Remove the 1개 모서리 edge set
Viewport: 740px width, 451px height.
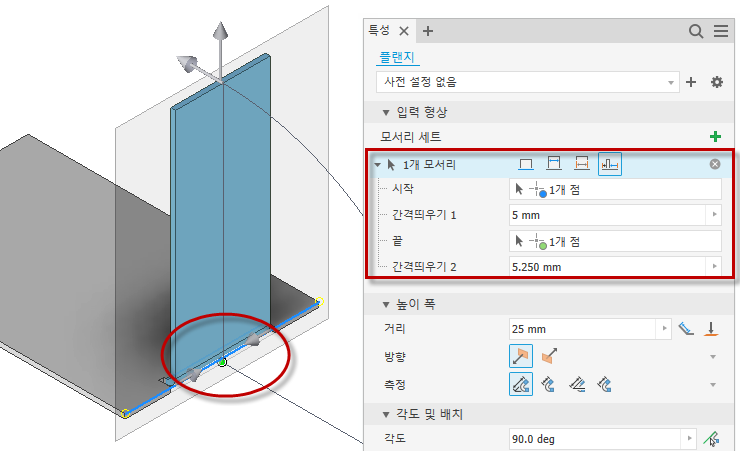(715, 164)
